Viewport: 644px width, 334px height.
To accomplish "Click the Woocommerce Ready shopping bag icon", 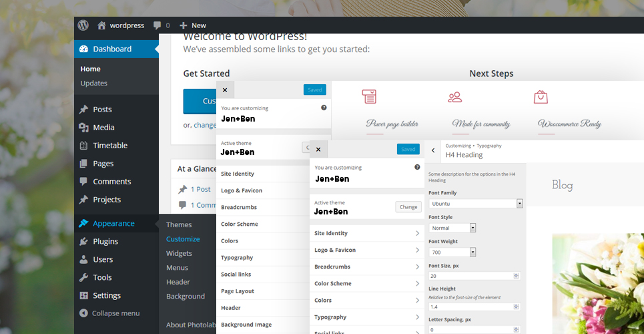I will [x=541, y=97].
